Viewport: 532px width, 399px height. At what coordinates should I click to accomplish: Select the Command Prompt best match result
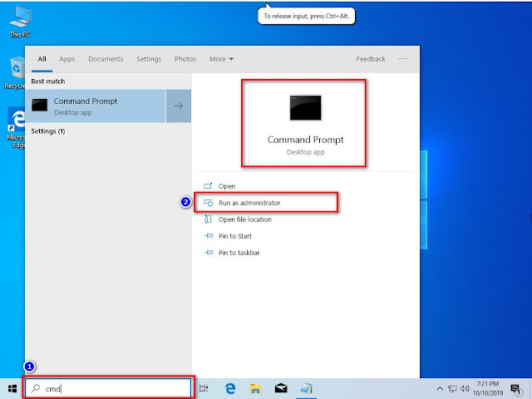[x=96, y=106]
